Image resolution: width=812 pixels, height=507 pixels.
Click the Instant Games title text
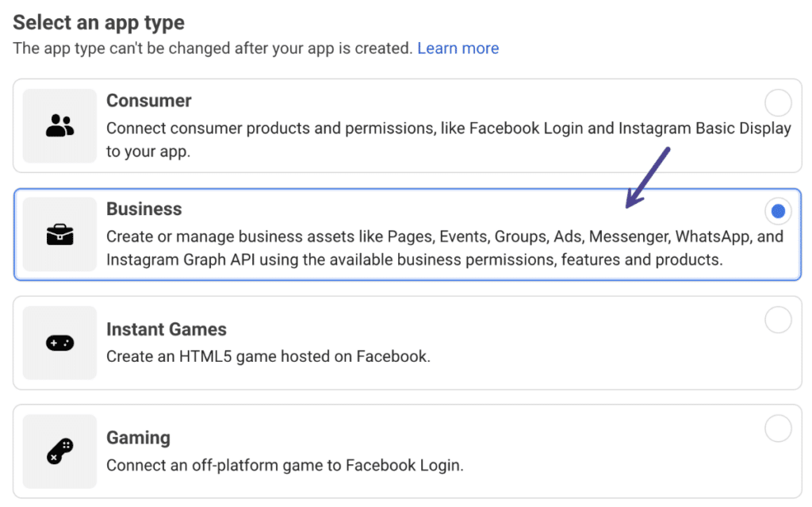(x=167, y=329)
